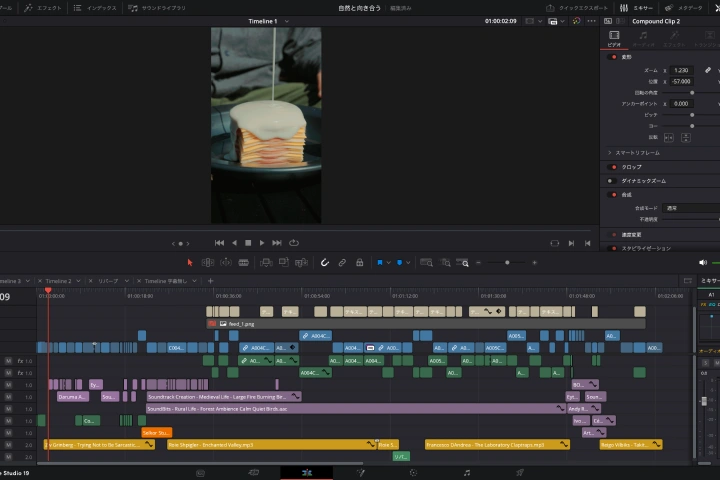This screenshot has height=480, width=720.
Task: Activate the Trim Edit mode tool
Action: coord(208,262)
